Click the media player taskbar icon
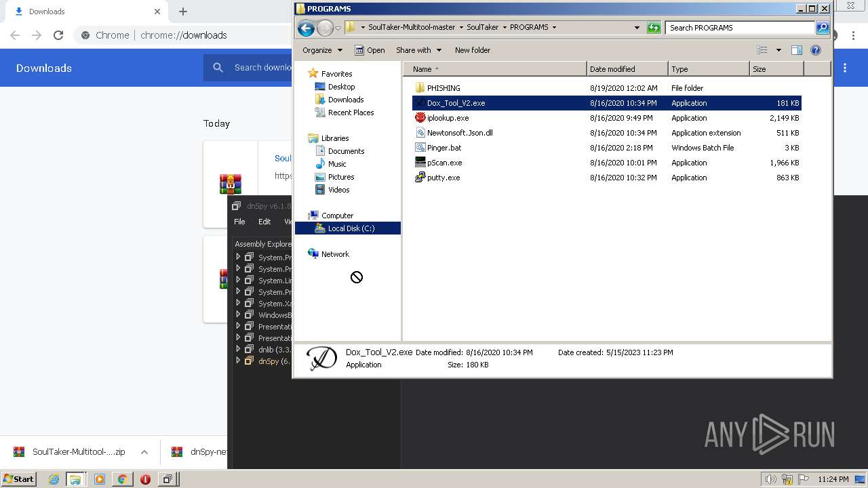Image resolution: width=868 pixels, height=488 pixels. 99,479
